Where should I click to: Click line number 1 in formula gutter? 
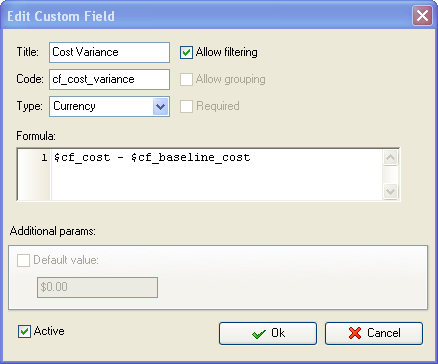[44, 157]
